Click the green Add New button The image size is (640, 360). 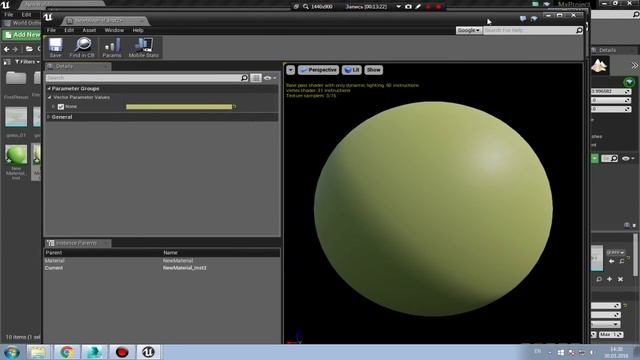coord(22,35)
